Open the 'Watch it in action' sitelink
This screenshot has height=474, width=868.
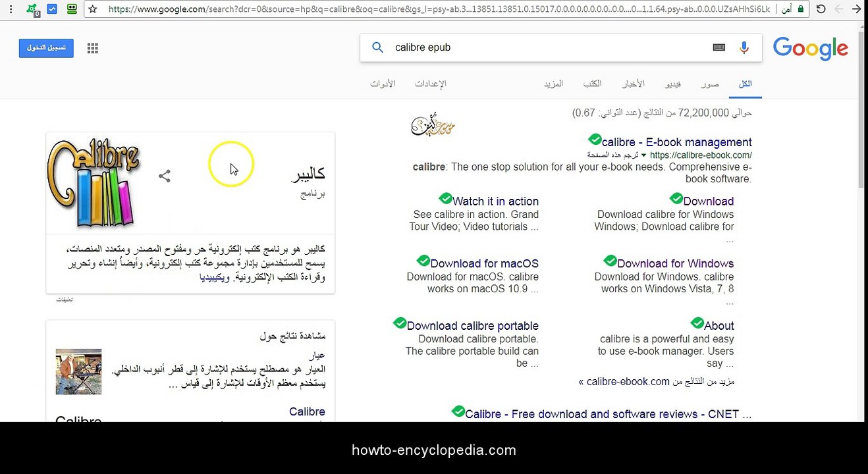tap(495, 201)
